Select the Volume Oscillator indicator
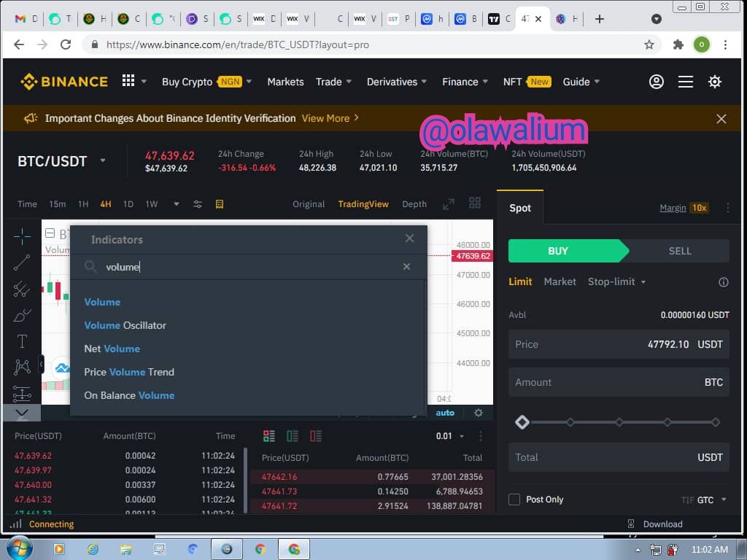747x560 pixels. (125, 325)
